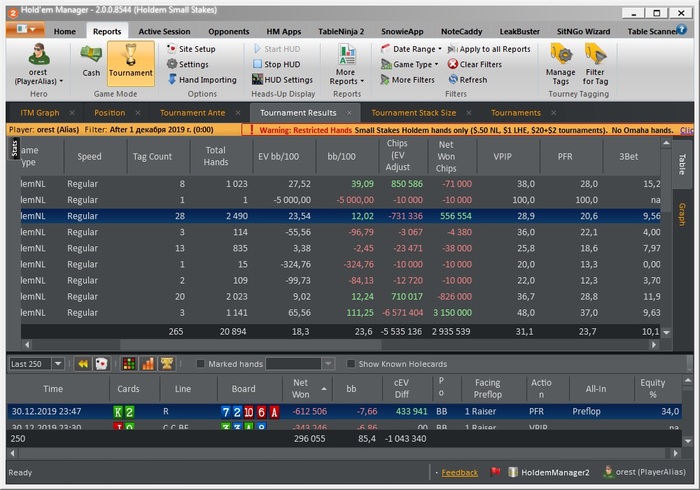
Task: Switch to the Graph side view
Action: [x=682, y=214]
